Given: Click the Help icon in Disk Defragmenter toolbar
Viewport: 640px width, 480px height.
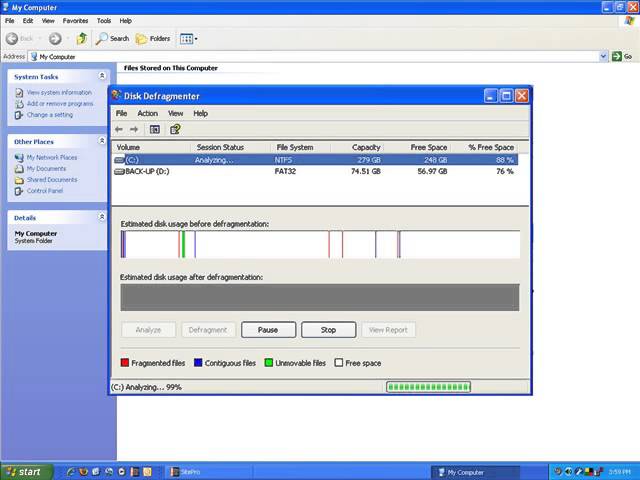Looking at the screenshot, I should [175, 129].
